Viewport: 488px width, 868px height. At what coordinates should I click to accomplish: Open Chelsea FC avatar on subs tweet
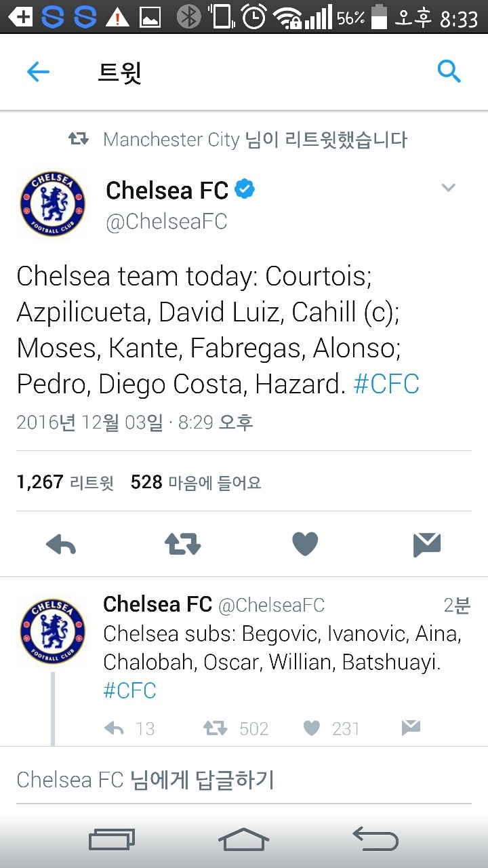(x=53, y=630)
